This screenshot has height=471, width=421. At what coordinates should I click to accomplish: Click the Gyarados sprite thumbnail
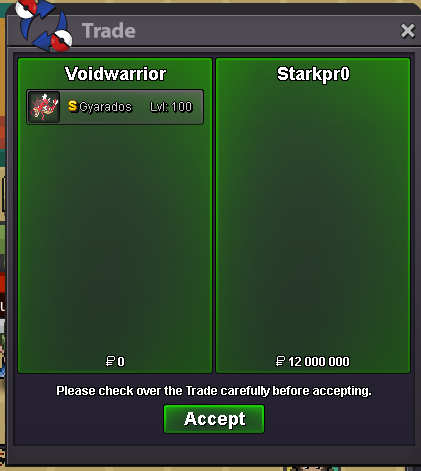coord(44,107)
